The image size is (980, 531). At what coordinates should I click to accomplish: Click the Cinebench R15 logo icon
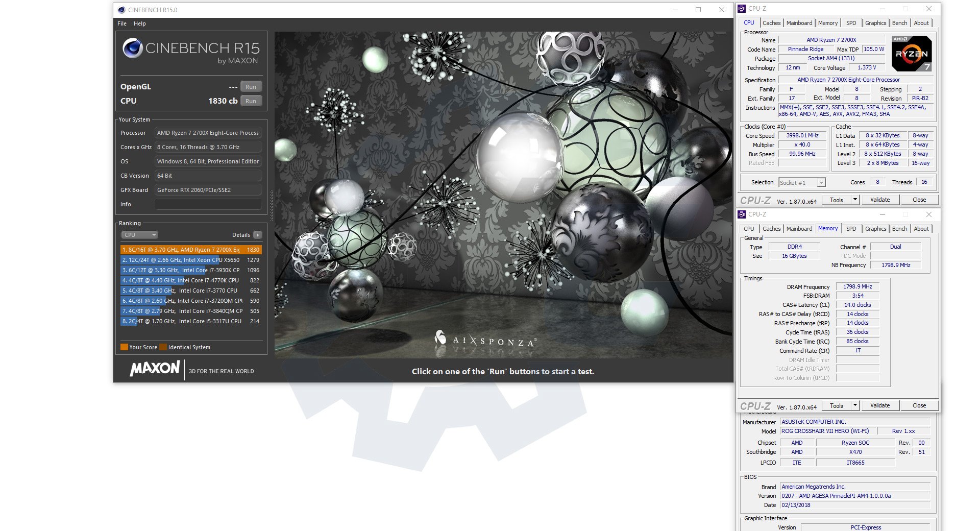[x=133, y=48]
